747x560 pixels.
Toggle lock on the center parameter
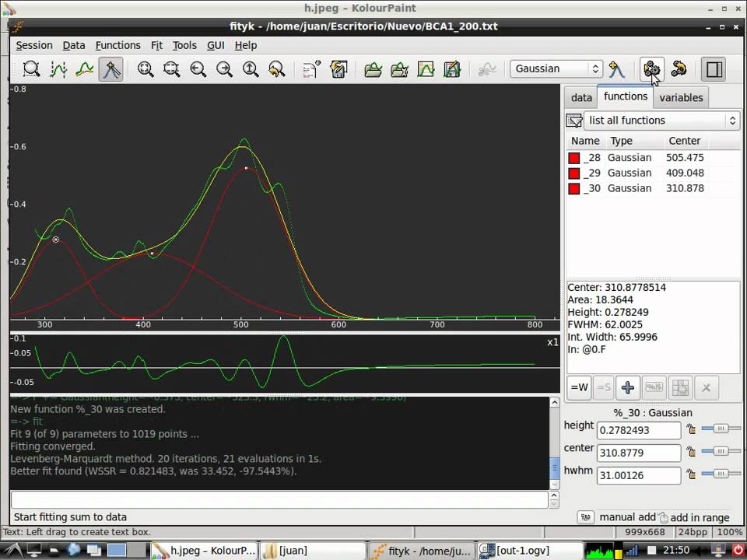point(691,451)
